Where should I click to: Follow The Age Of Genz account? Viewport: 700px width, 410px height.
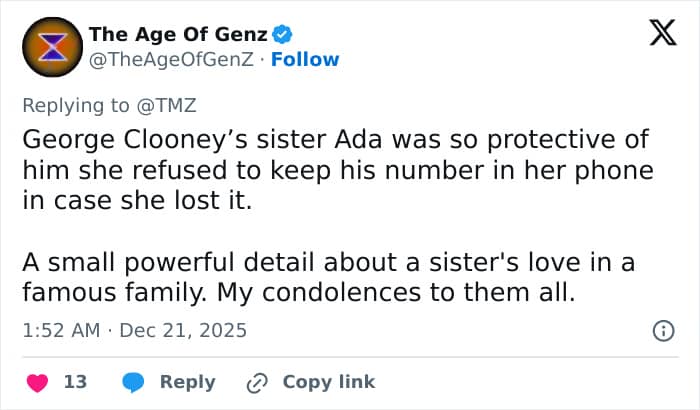pos(306,59)
